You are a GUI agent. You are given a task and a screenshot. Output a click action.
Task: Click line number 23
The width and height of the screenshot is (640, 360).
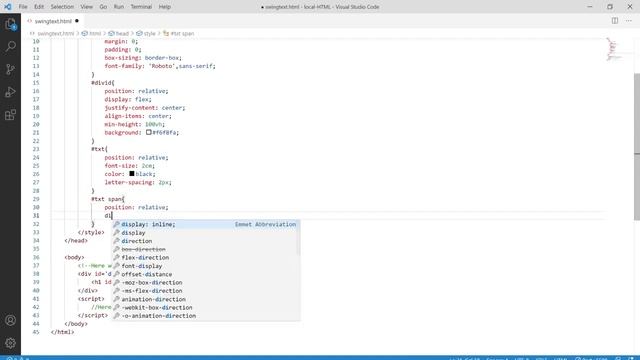coord(36,149)
